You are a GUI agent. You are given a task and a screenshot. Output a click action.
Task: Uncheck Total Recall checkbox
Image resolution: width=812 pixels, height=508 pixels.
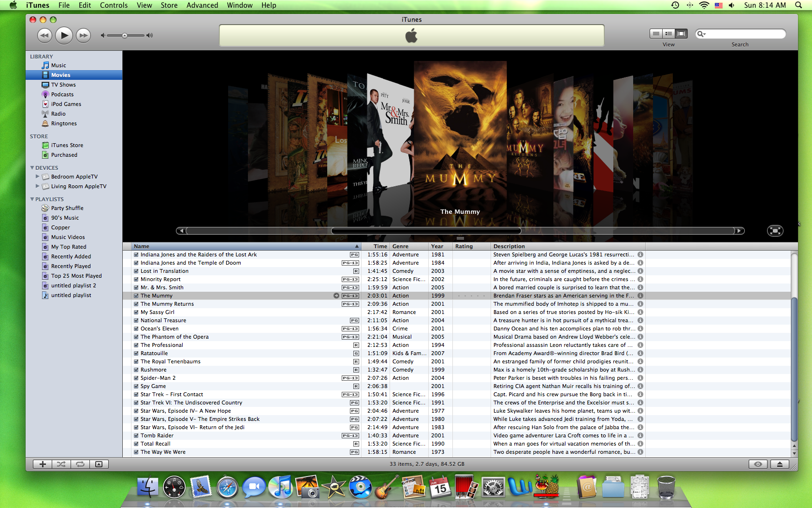pos(136,444)
